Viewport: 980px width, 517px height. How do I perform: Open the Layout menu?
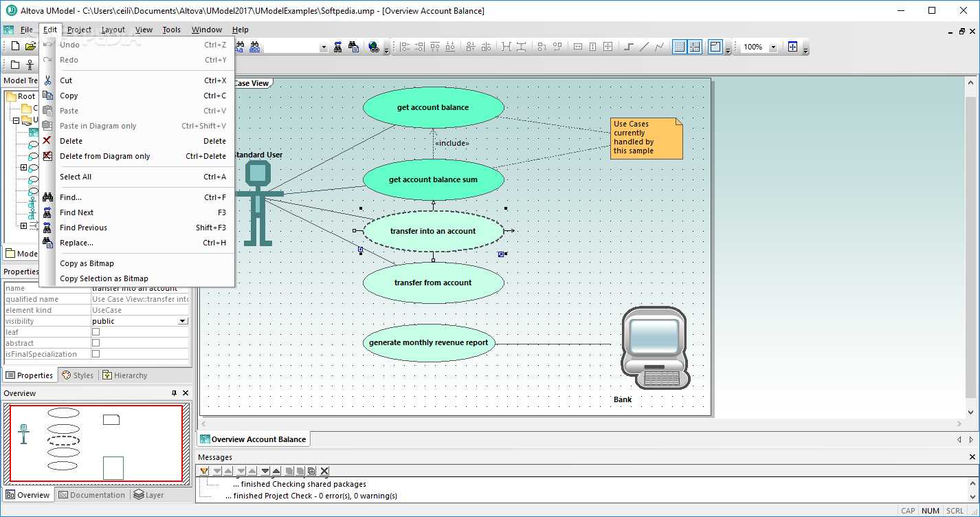(x=113, y=30)
